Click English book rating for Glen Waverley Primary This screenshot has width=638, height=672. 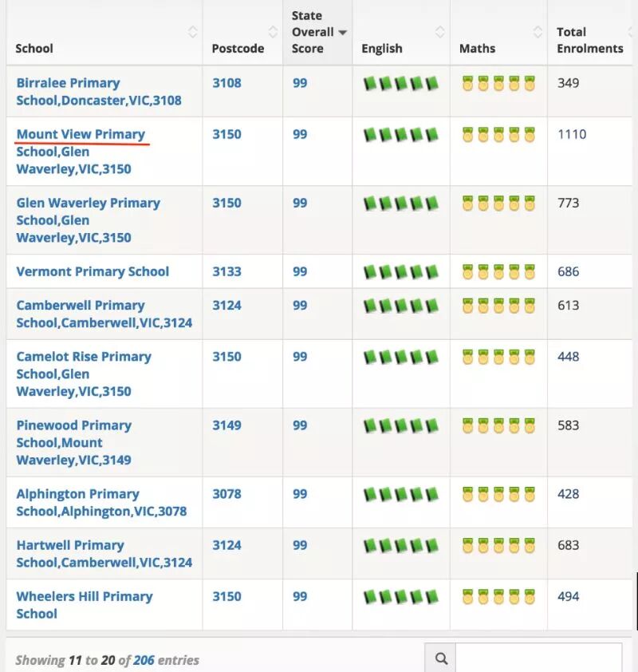click(x=401, y=204)
